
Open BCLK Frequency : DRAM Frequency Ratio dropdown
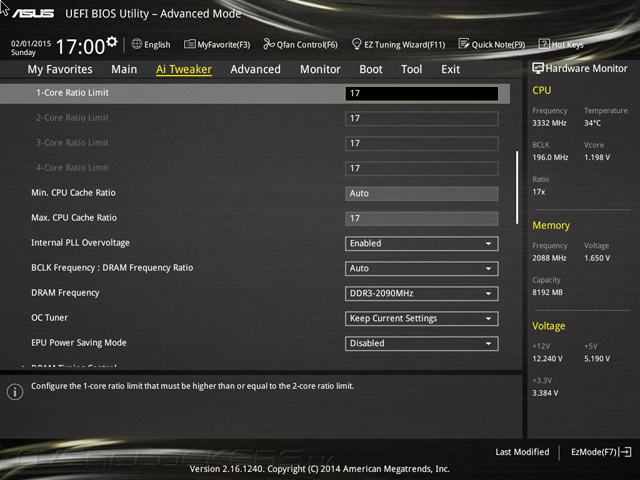(x=422, y=269)
